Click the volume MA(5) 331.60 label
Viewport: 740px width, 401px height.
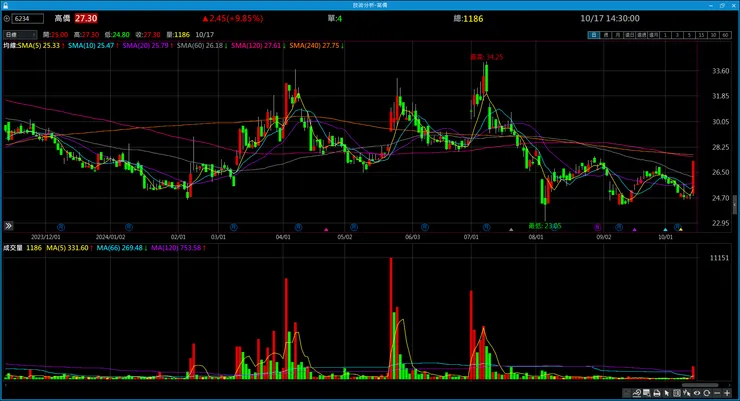(x=67, y=248)
